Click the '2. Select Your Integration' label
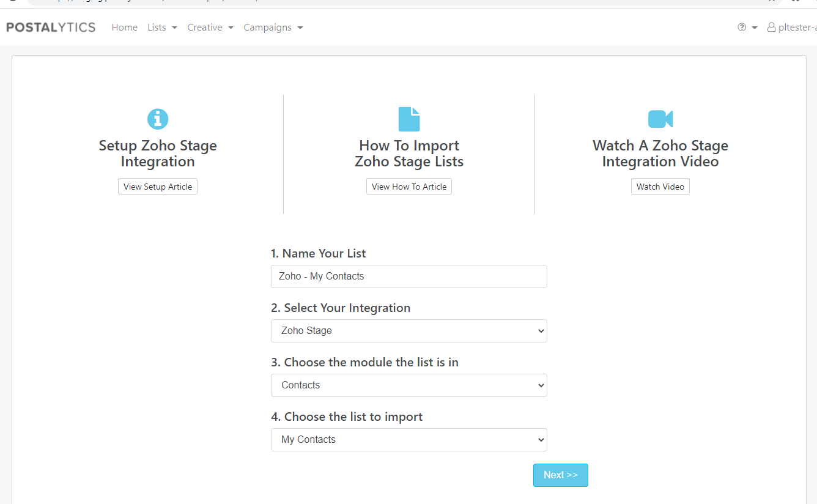Image resolution: width=817 pixels, height=504 pixels. tap(341, 308)
